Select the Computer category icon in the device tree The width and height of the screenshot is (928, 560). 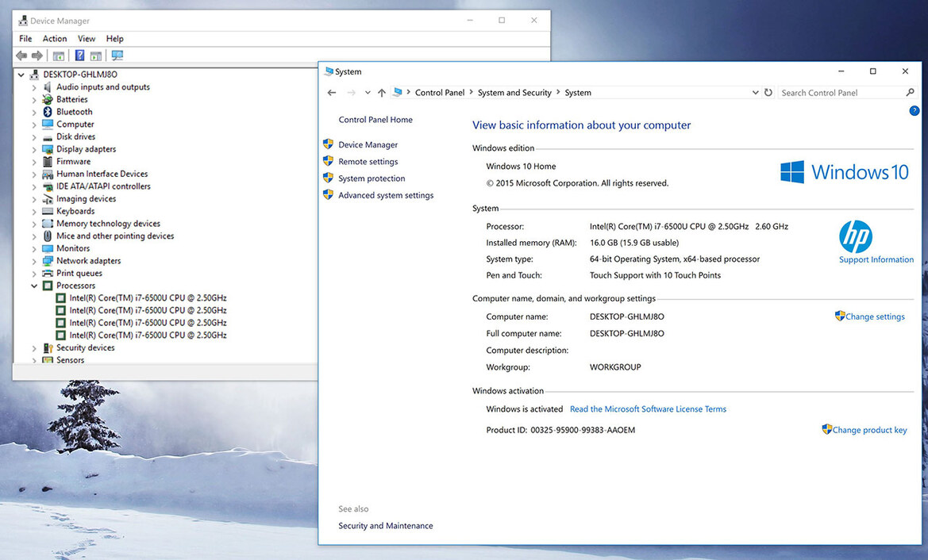48,125
